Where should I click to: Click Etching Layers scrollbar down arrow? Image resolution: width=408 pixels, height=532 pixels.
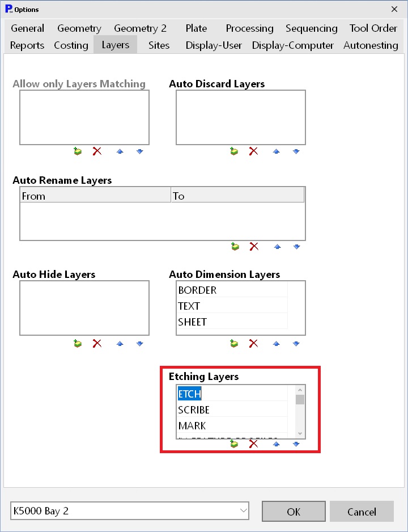point(300,434)
